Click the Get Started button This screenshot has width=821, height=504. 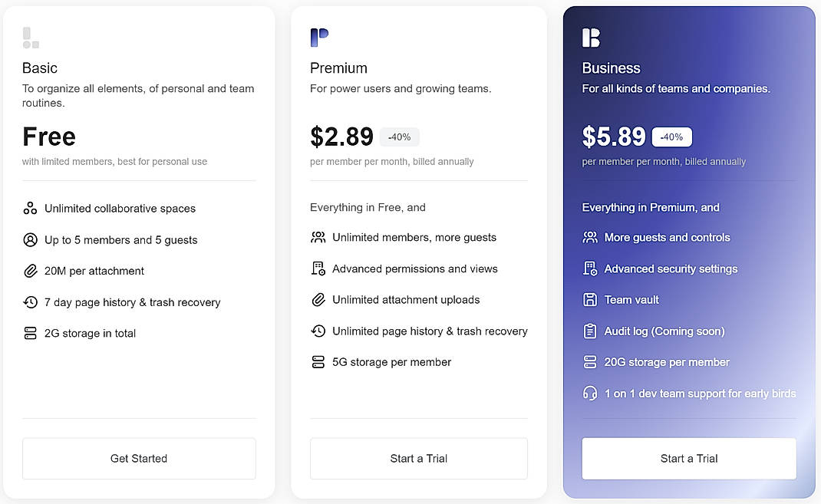point(139,458)
